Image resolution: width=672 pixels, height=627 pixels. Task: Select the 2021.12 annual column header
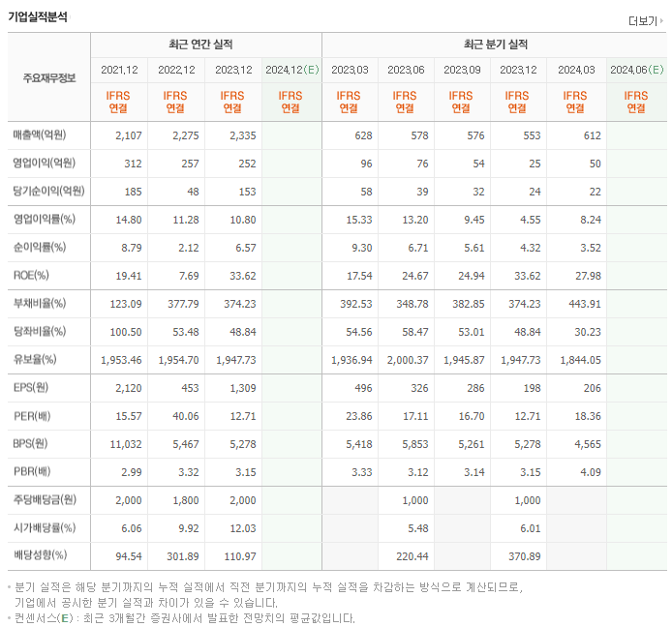(x=119, y=70)
